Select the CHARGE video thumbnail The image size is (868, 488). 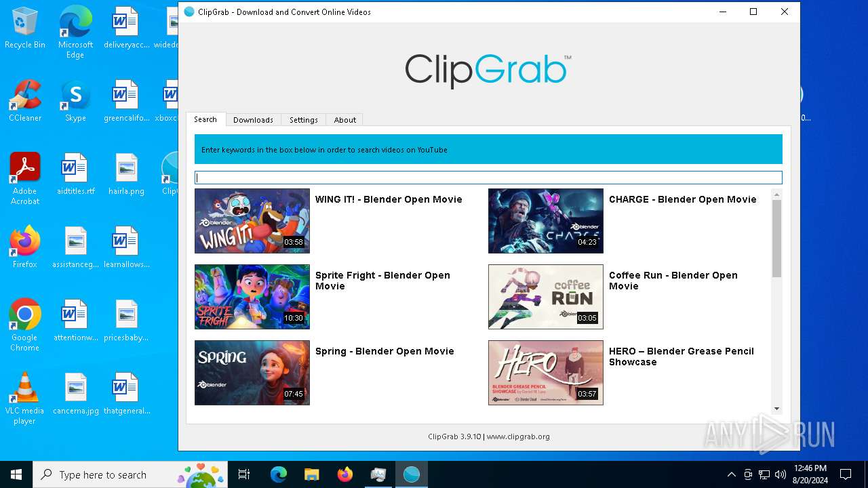(x=546, y=221)
